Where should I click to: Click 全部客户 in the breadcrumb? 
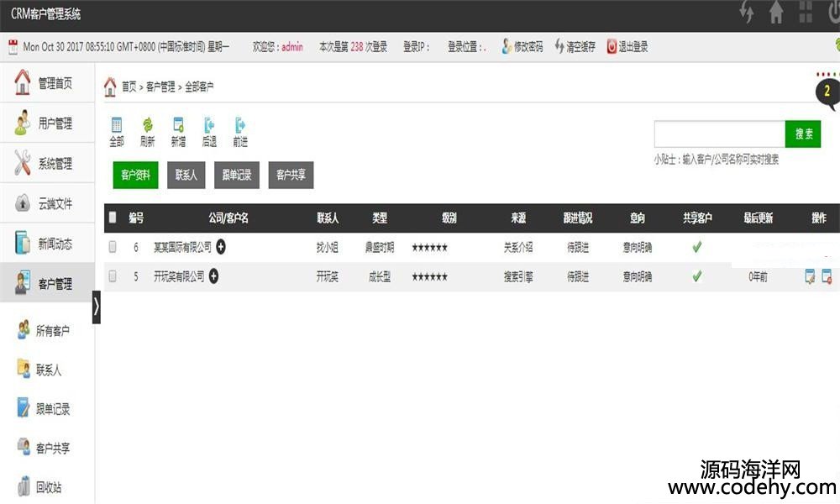click(x=199, y=87)
